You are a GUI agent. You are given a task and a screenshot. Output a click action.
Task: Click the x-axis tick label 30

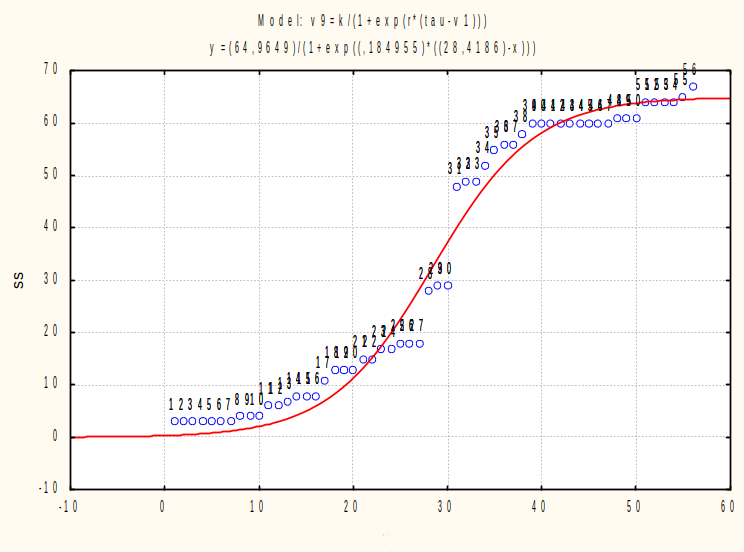(445, 506)
